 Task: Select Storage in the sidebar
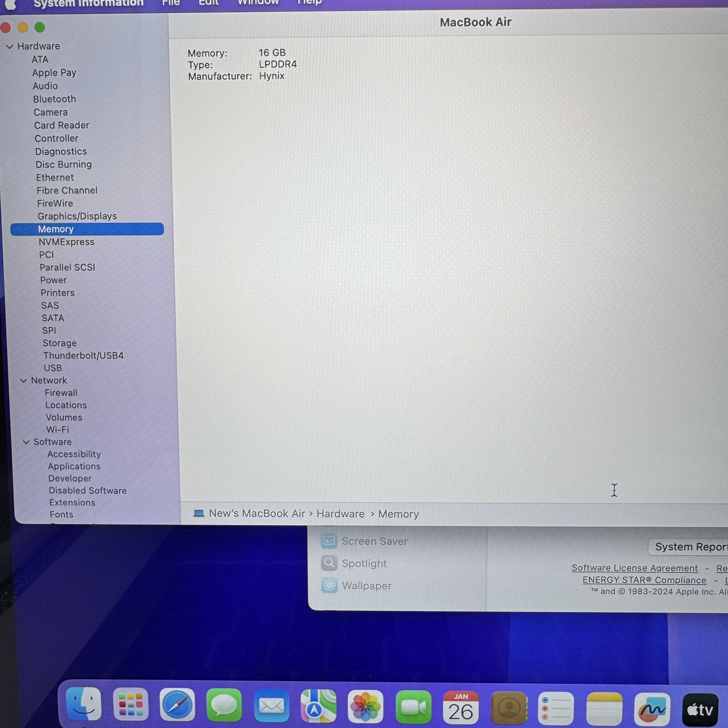point(60,343)
